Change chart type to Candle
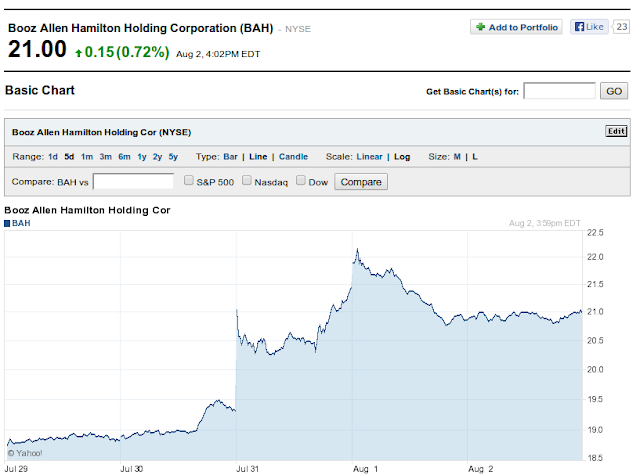The image size is (640, 475). (293, 157)
